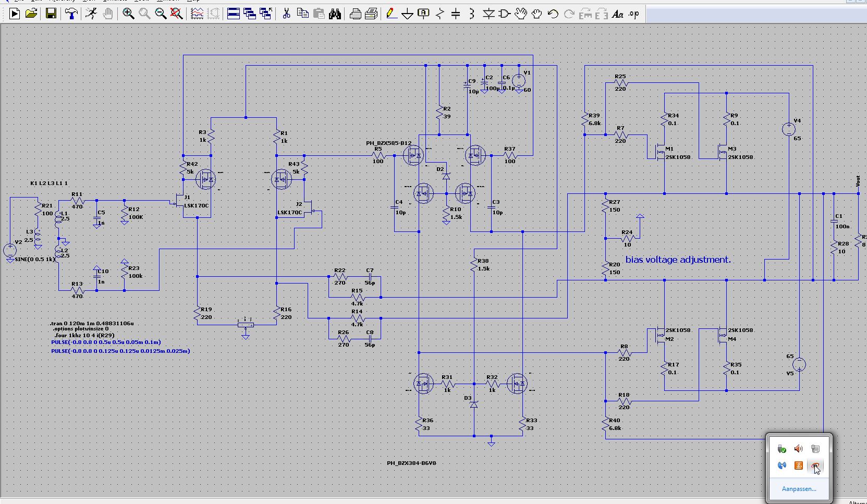The width and height of the screenshot is (867, 504).
Task: Click the PH_BZX384-B6V8 label
Action: click(x=411, y=463)
